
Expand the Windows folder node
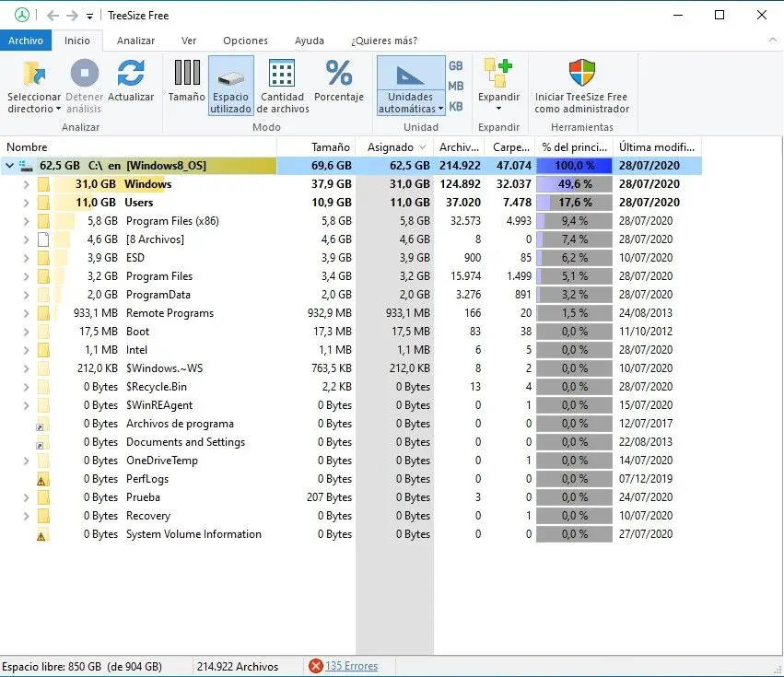click(26, 184)
